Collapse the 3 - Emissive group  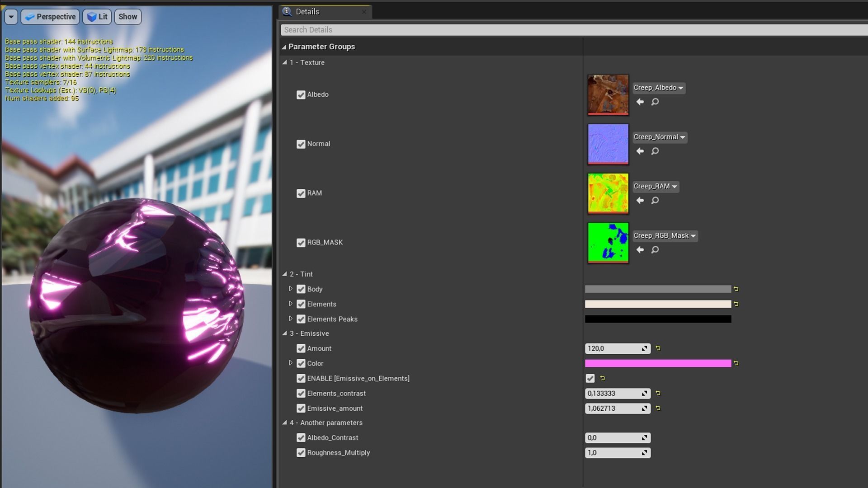[x=285, y=333]
